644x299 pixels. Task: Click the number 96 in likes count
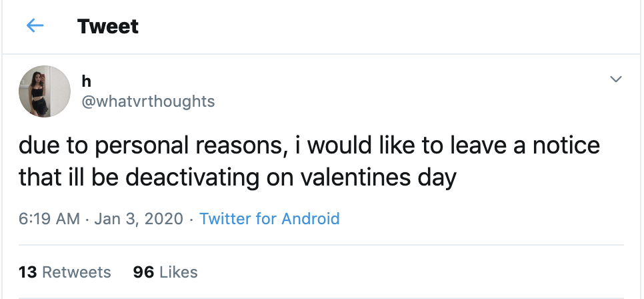click(x=144, y=272)
